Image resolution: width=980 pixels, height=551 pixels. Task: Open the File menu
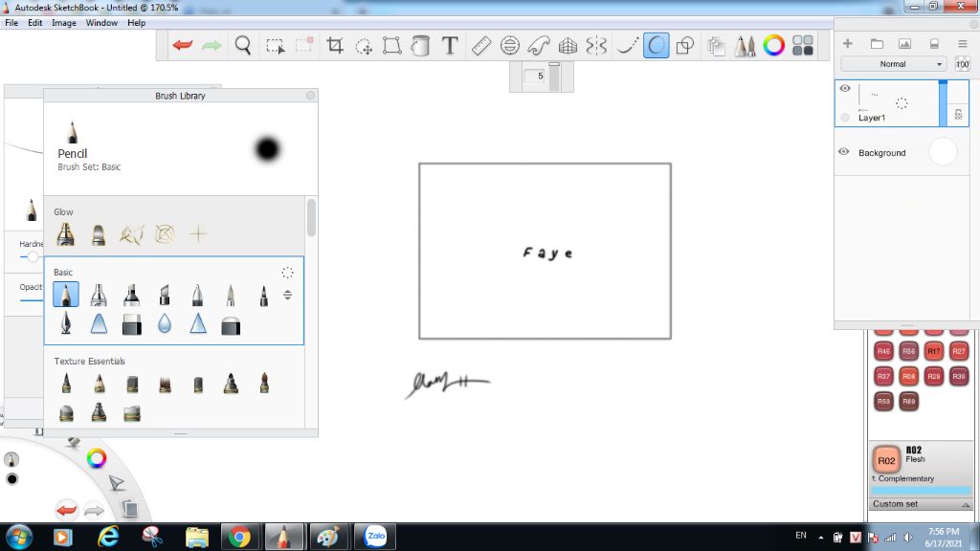coord(11,23)
